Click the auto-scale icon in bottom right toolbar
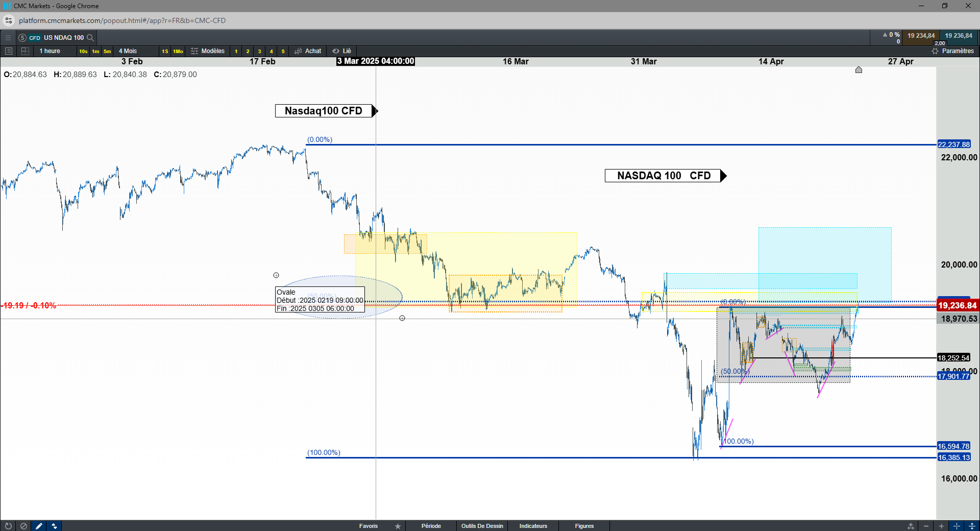 coord(911,526)
